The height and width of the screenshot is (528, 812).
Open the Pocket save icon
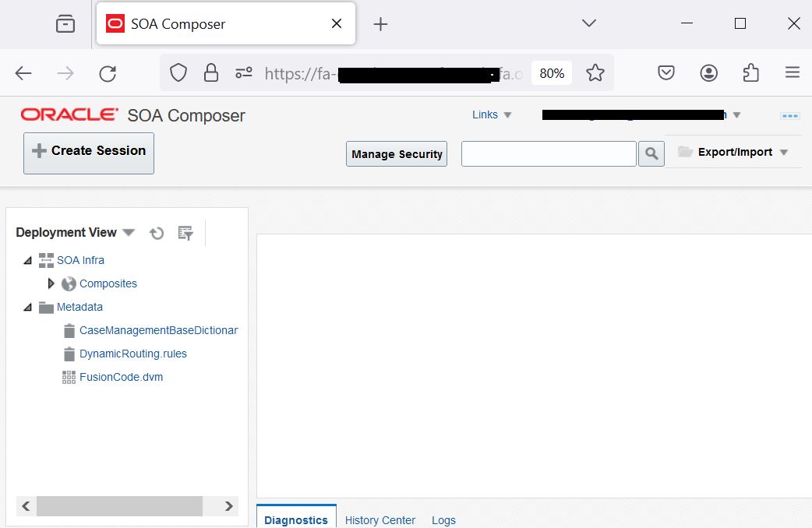666,72
